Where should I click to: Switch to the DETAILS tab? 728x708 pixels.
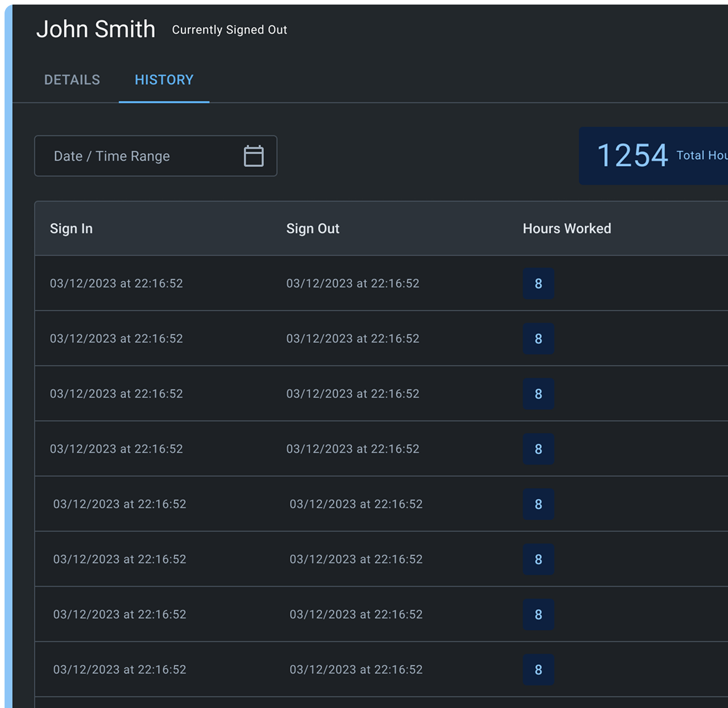tap(72, 80)
